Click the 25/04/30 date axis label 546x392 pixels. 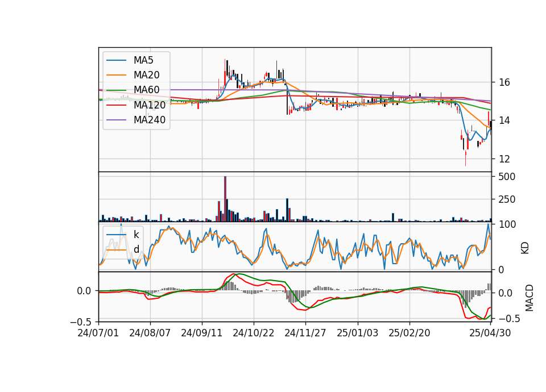click(x=490, y=333)
